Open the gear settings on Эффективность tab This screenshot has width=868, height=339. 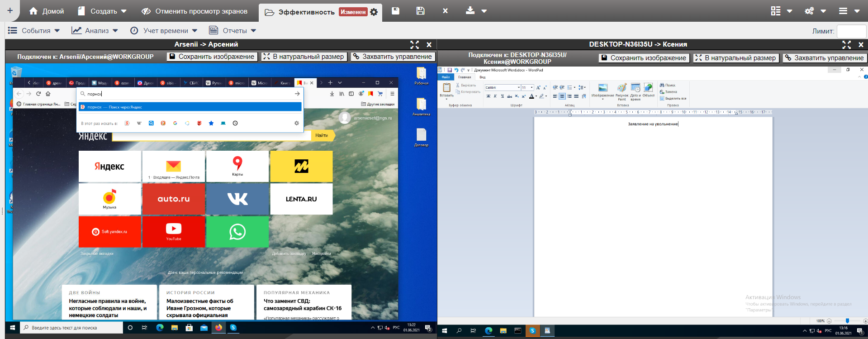[x=374, y=12]
